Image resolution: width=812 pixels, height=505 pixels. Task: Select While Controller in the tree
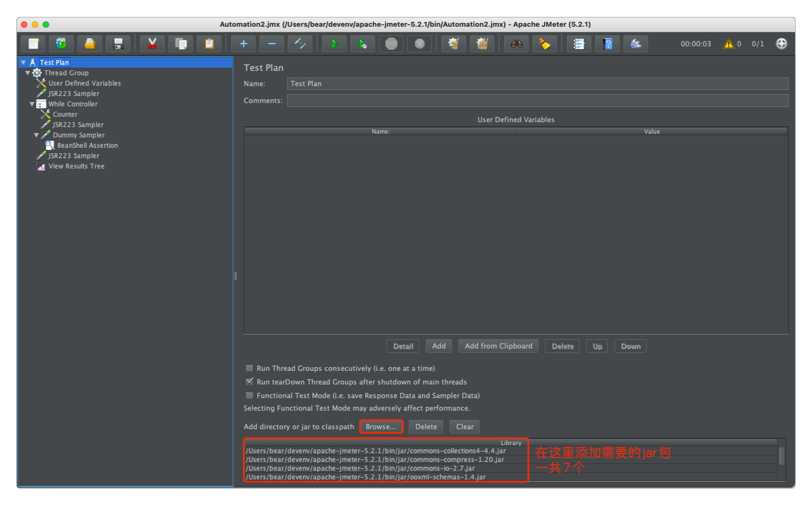[x=73, y=104]
